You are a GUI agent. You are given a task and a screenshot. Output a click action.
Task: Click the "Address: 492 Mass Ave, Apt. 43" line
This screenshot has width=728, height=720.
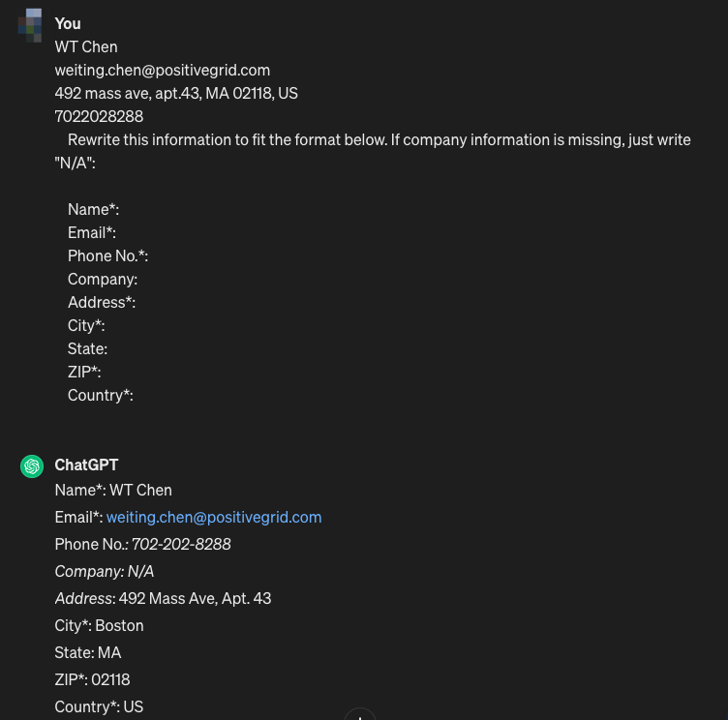click(163, 598)
